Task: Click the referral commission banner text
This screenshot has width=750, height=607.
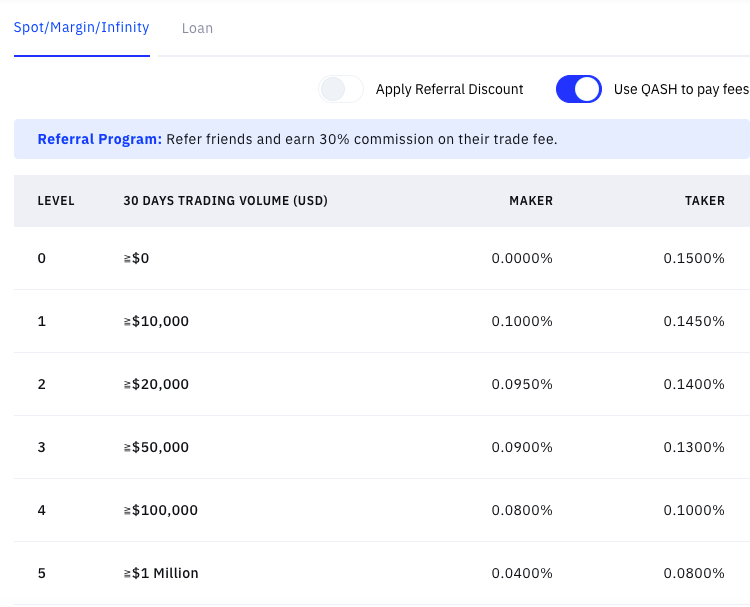Action: (362, 139)
